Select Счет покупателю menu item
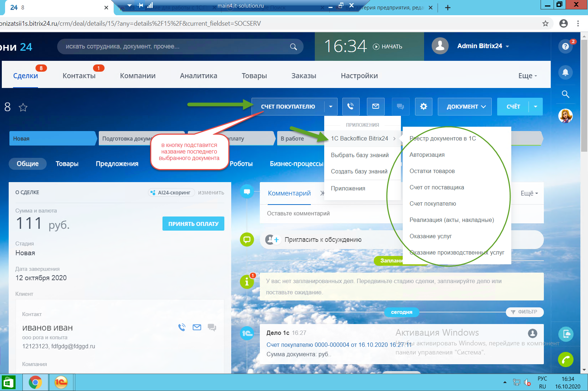This screenshot has width=588, height=391. (x=433, y=203)
